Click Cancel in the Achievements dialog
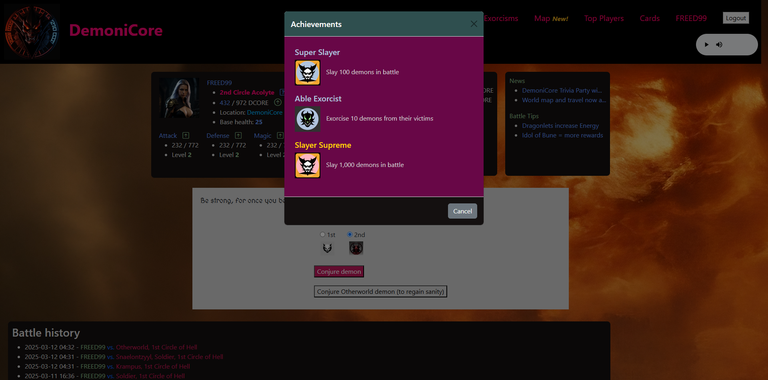Image resolution: width=768 pixels, height=380 pixels. pyautogui.click(x=462, y=211)
